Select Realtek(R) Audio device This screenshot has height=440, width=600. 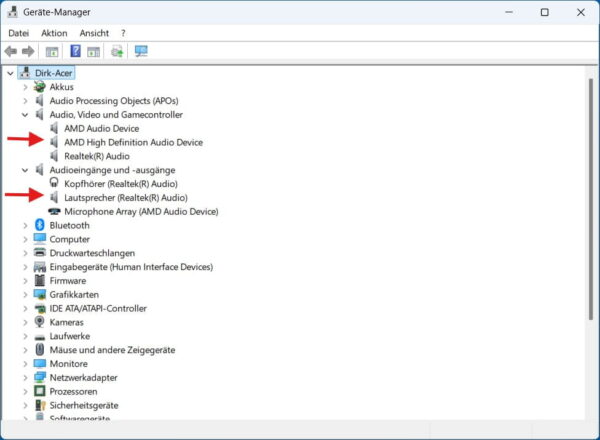[x=97, y=156]
